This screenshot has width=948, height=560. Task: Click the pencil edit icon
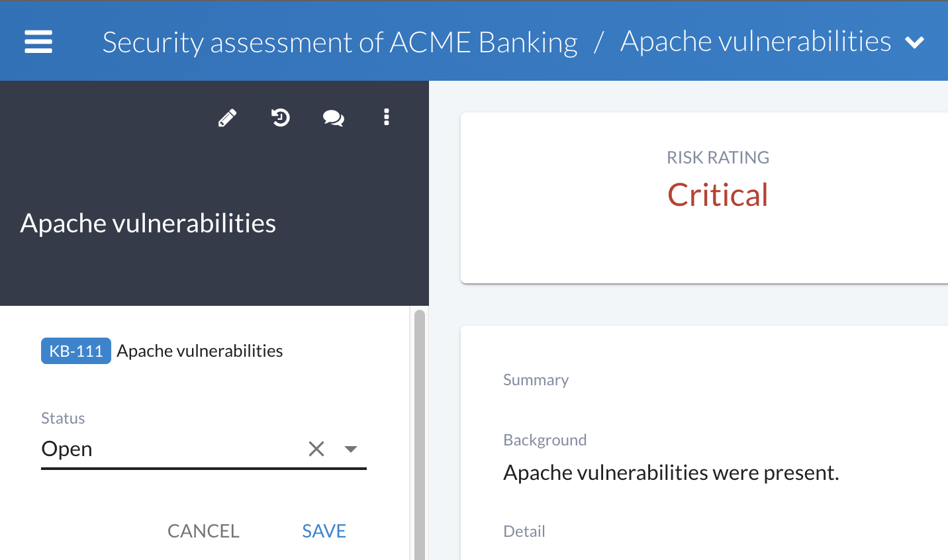tap(227, 118)
